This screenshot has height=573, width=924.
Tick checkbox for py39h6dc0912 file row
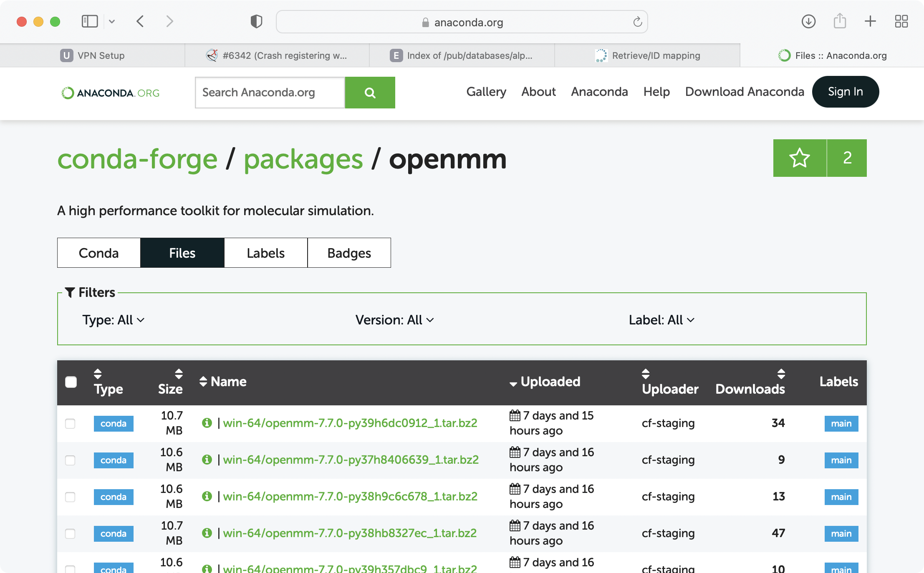point(70,424)
